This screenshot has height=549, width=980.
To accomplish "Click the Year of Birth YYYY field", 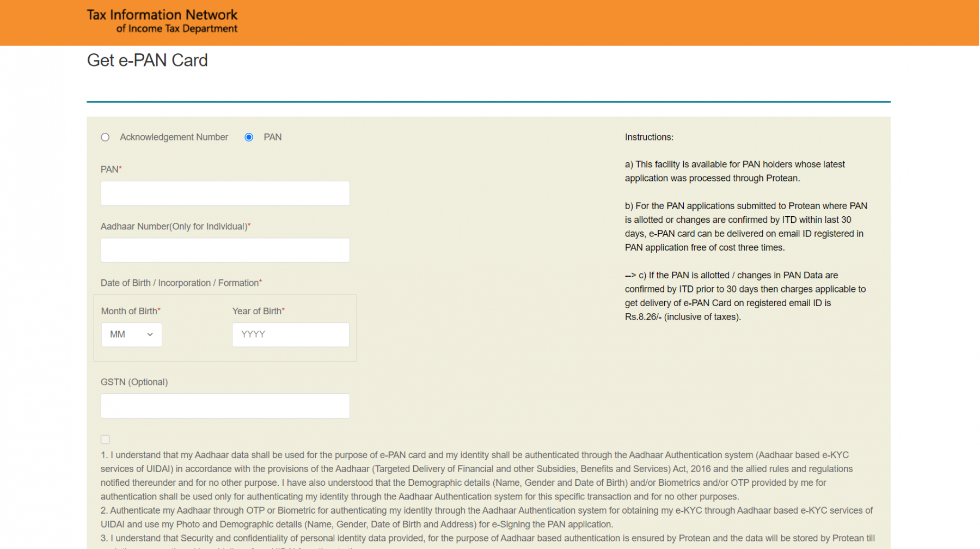I will point(290,334).
